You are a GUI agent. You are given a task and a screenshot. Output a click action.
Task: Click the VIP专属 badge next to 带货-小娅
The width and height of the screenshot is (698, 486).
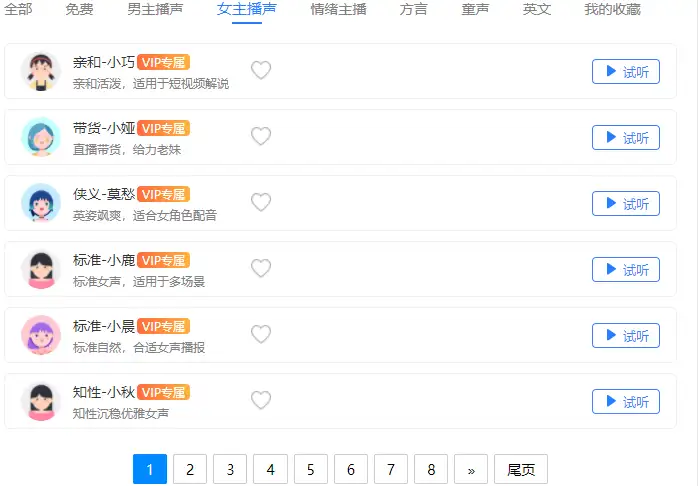coord(163,128)
